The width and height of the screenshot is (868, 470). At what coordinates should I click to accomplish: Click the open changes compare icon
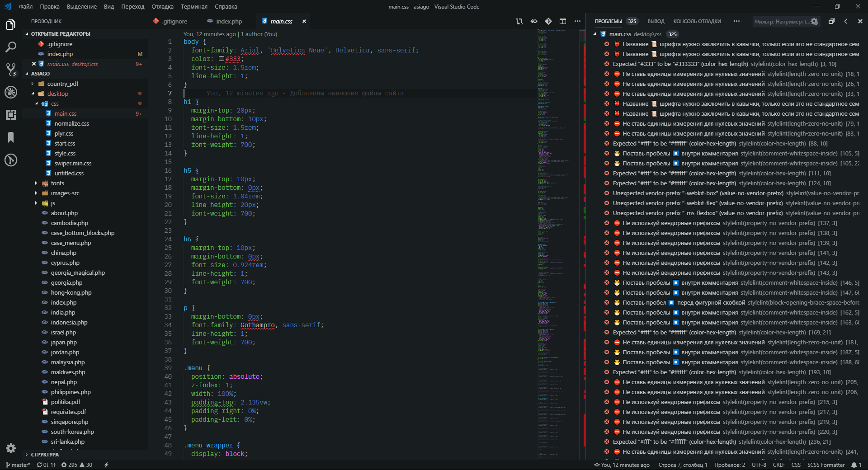[x=519, y=21]
